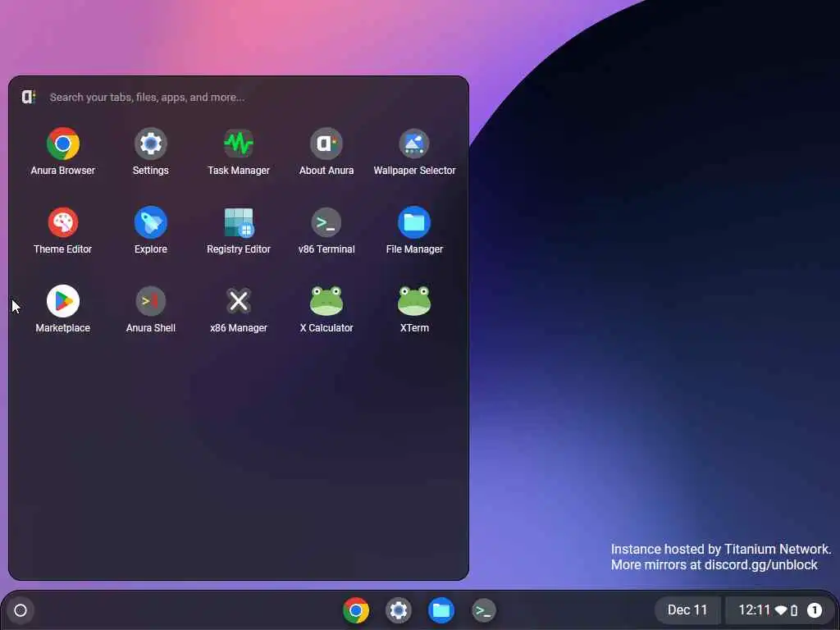Open the Settings app in launcher grid
Image resolution: width=840 pixels, height=630 pixels.
pos(151,152)
